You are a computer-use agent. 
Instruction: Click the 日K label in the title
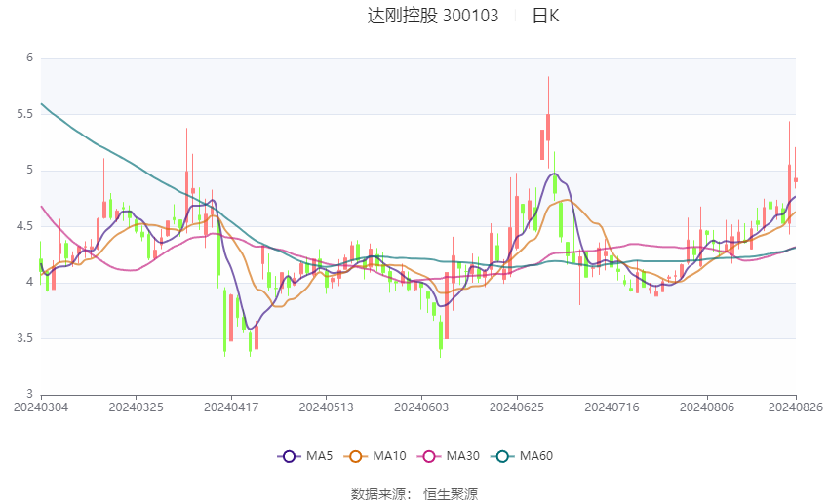pyautogui.click(x=545, y=16)
